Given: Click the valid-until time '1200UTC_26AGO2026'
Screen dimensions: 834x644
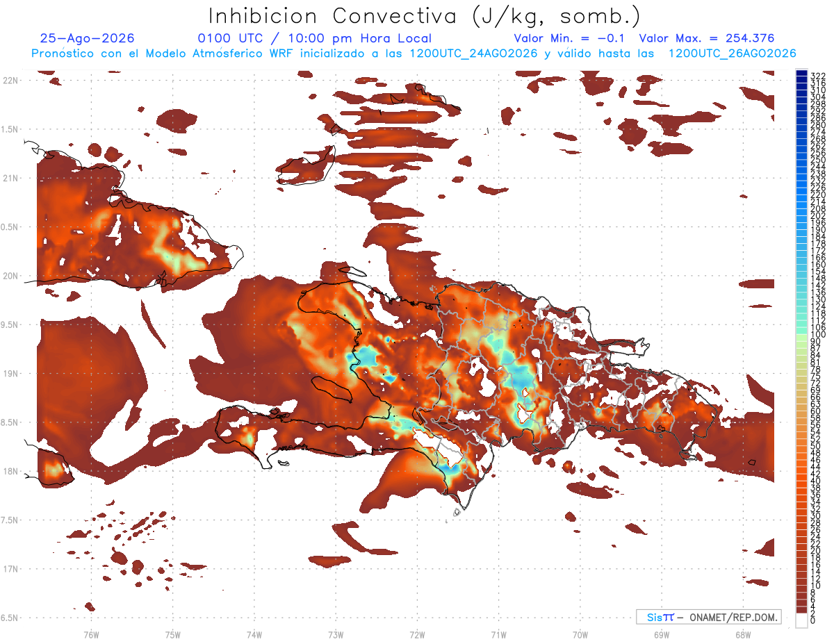Looking at the screenshot, I should [x=732, y=53].
